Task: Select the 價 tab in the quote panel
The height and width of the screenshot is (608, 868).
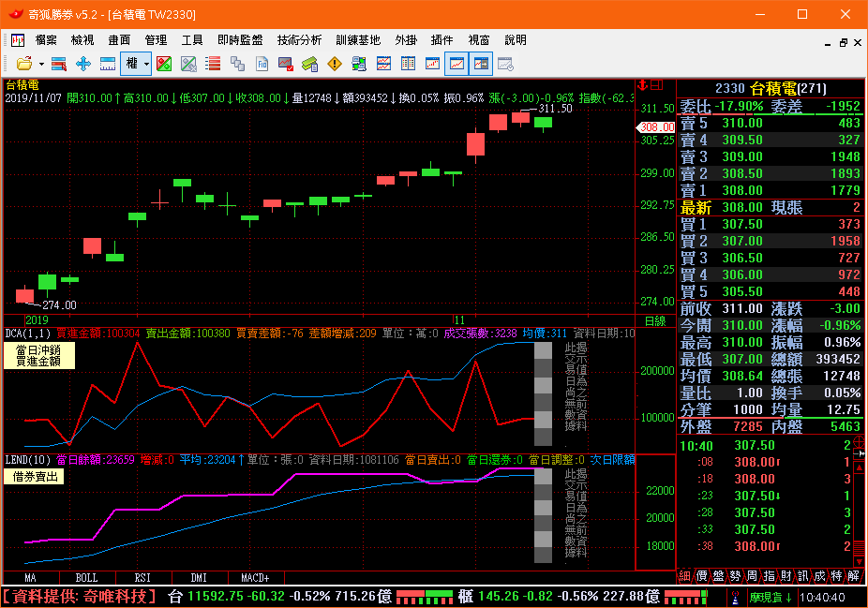Action: click(x=702, y=576)
